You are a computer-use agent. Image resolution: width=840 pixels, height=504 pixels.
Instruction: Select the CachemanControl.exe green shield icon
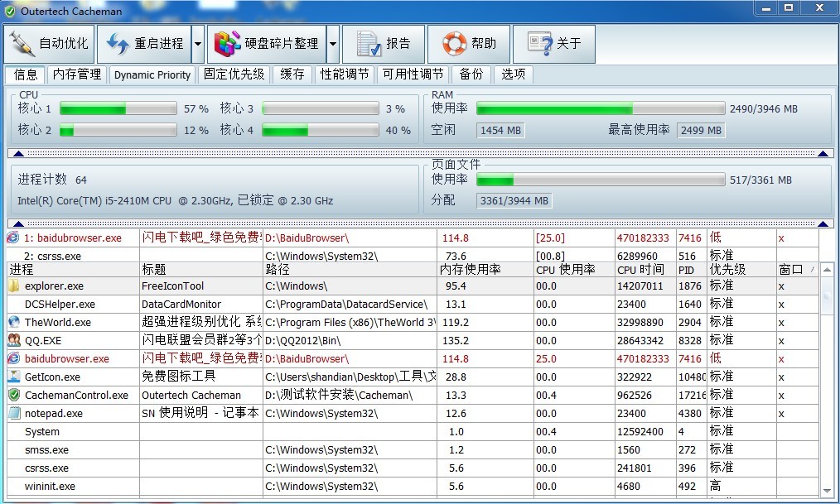[13, 395]
